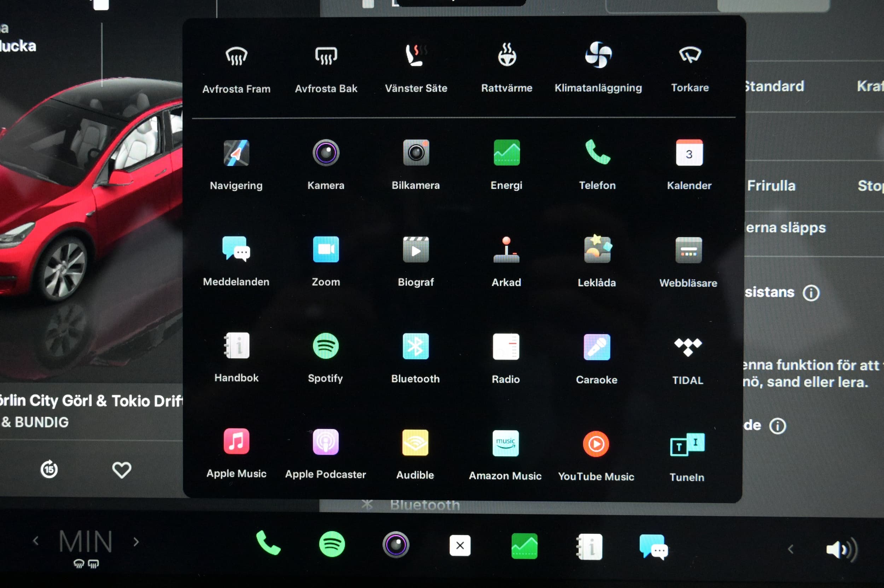Open the Energi app
Screen dimensions: 884x588
pos(506,165)
